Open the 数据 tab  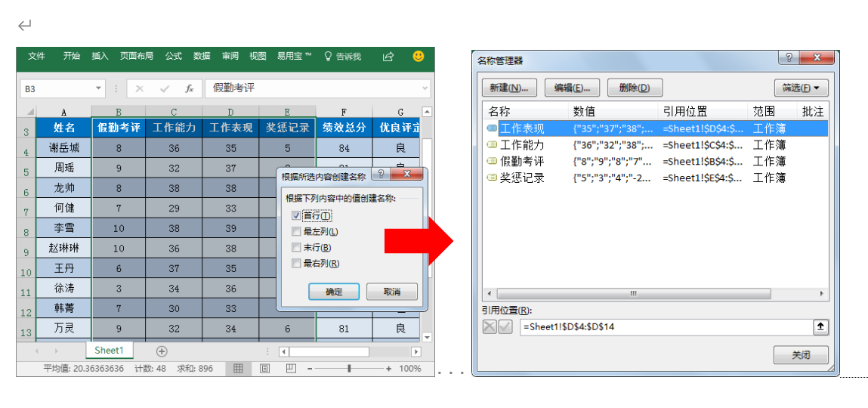pos(202,56)
